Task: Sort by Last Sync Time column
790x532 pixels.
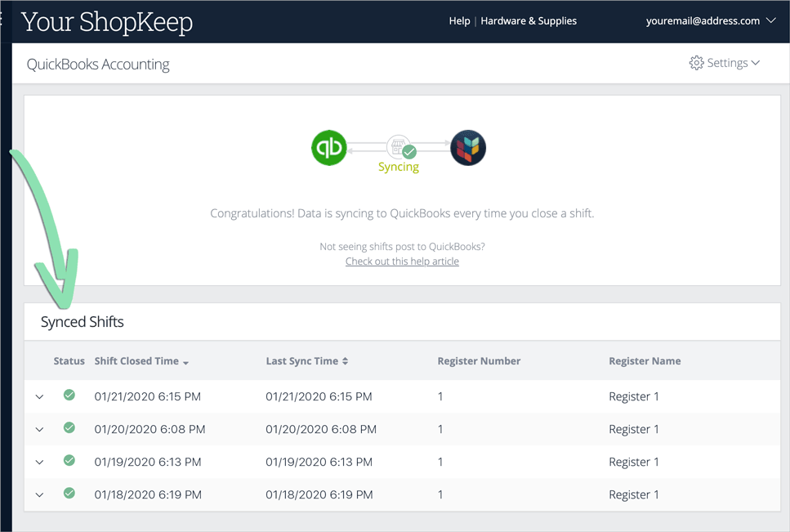Action: (x=307, y=361)
